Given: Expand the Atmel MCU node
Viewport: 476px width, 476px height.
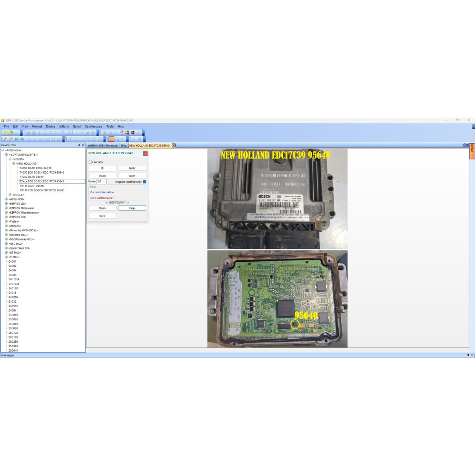Looking at the screenshot, I should [x=6, y=199].
